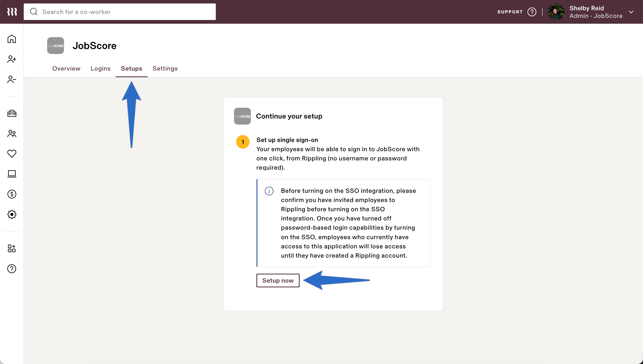Switch to the Logins tab

(100, 68)
